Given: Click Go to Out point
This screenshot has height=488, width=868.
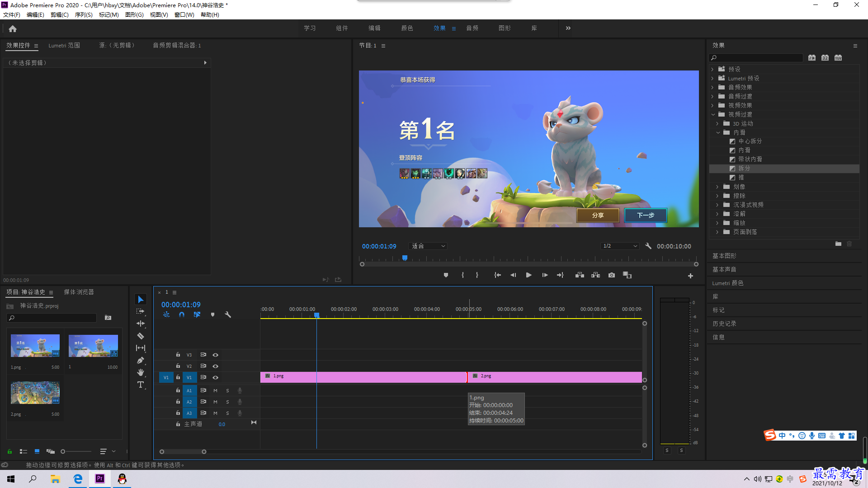Looking at the screenshot, I should (x=560, y=275).
